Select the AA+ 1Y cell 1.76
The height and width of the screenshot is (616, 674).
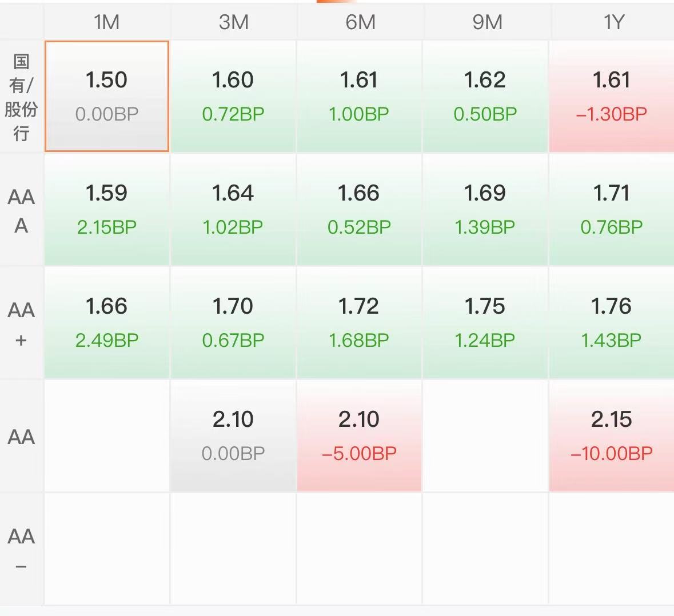tap(612, 323)
